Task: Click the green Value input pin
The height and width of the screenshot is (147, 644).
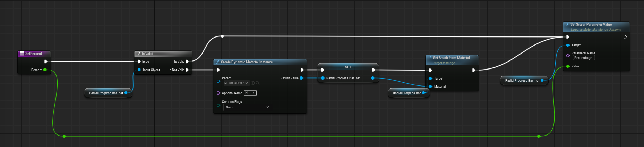Action: (568, 66)
